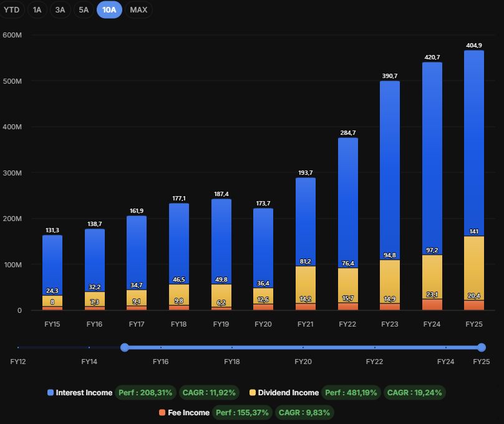Click the FY25 yellow dividend income segment
Viewport: 504px width, 424px height.
pyautogui.click(x=474, y=267)
